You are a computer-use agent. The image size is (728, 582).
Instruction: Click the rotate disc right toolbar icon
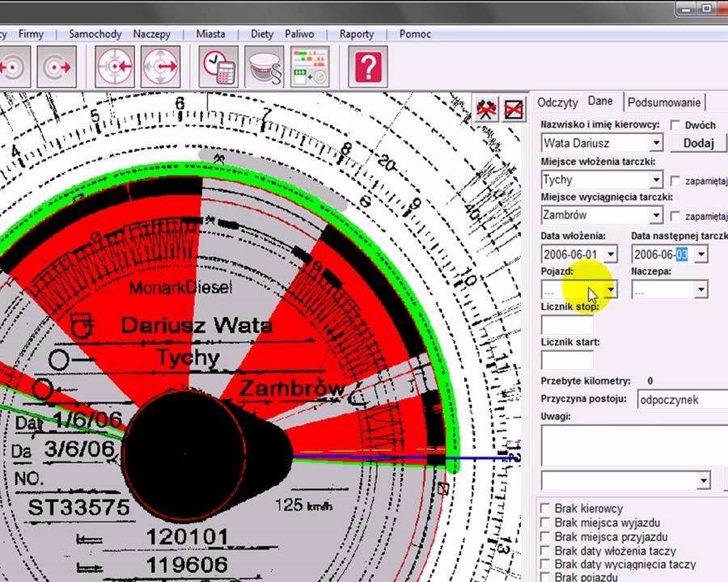coord(57,67)
